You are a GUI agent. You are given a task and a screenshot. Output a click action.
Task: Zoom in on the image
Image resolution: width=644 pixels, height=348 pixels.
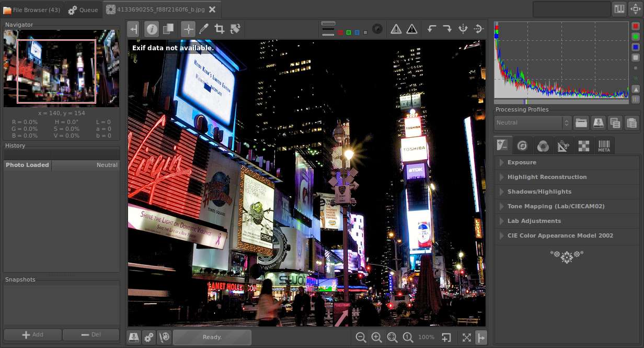[x=376, y=338]
